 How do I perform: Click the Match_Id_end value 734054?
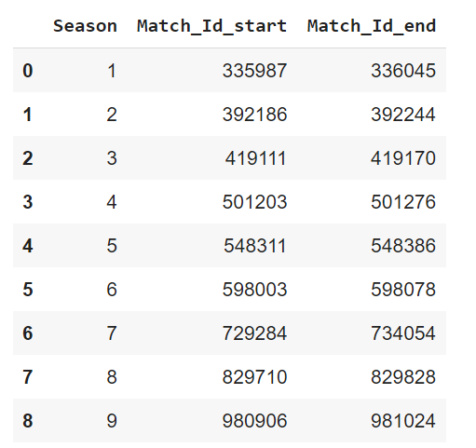[403, 333]
